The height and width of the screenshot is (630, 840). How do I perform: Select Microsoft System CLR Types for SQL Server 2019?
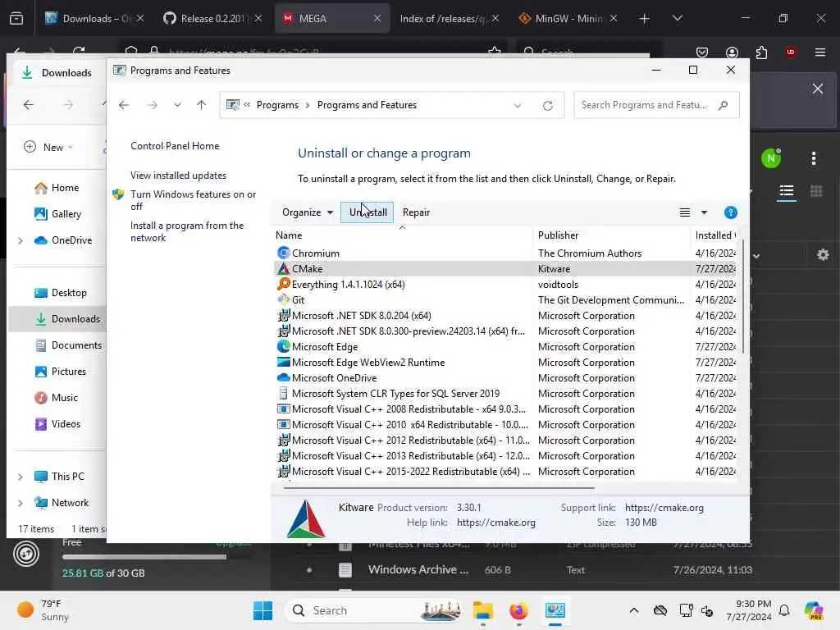pyautogui.click(x=505, y=393)
